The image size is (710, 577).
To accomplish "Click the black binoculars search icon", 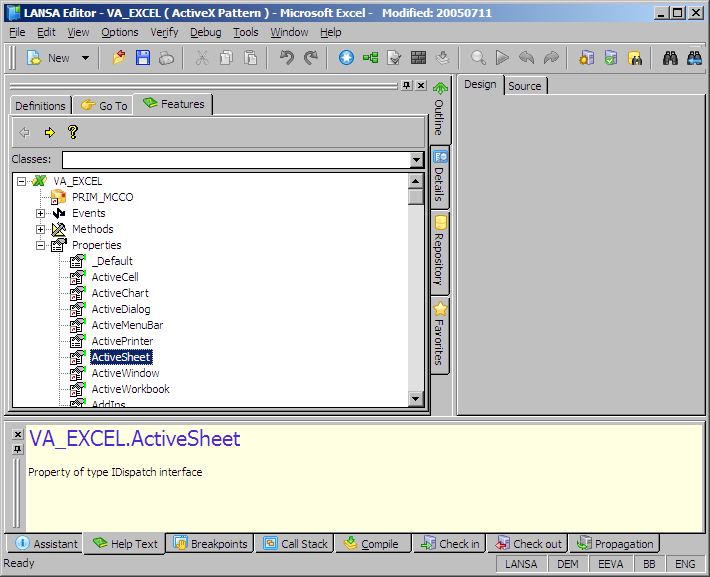I will [670, 58].
